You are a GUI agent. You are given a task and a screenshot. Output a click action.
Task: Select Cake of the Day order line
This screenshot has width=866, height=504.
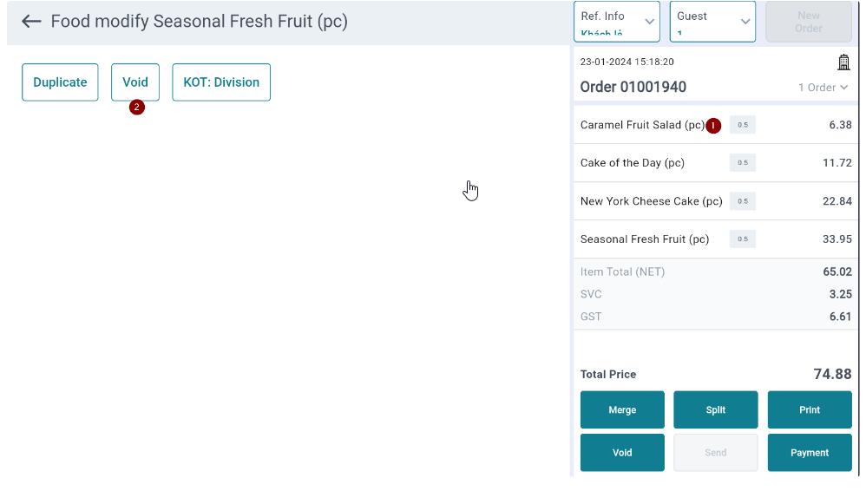pos(716,163)
